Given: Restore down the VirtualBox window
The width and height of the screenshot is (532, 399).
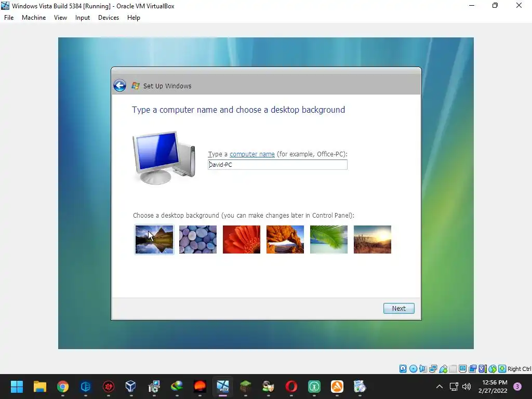Looking at the screenshot, I should click(495, 5).
